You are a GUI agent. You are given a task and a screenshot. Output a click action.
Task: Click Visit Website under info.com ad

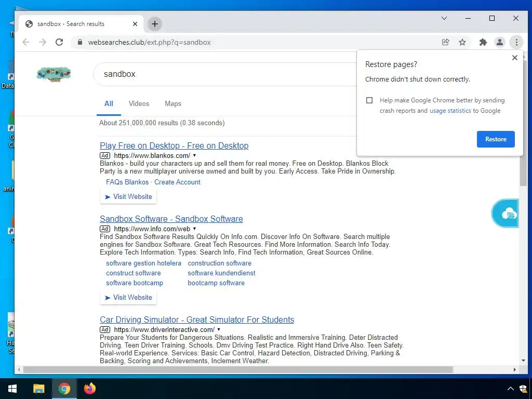click(128, 298)
